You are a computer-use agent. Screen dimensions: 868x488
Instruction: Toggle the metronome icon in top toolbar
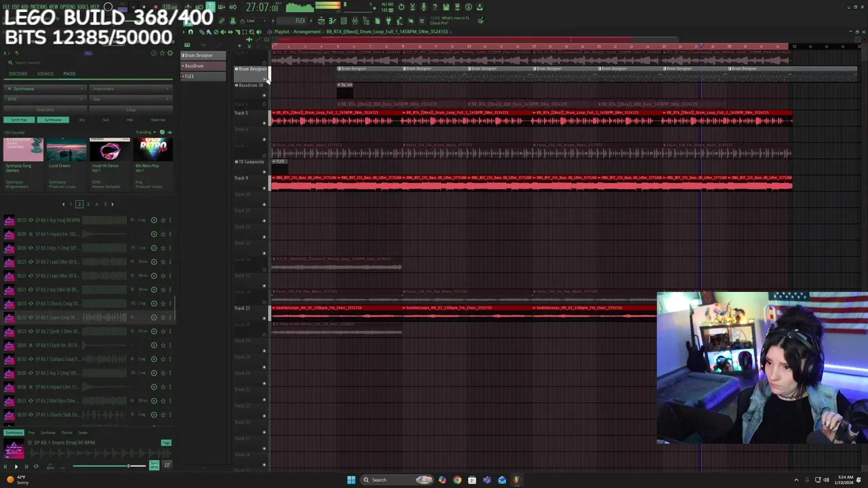tap(187, 7)
